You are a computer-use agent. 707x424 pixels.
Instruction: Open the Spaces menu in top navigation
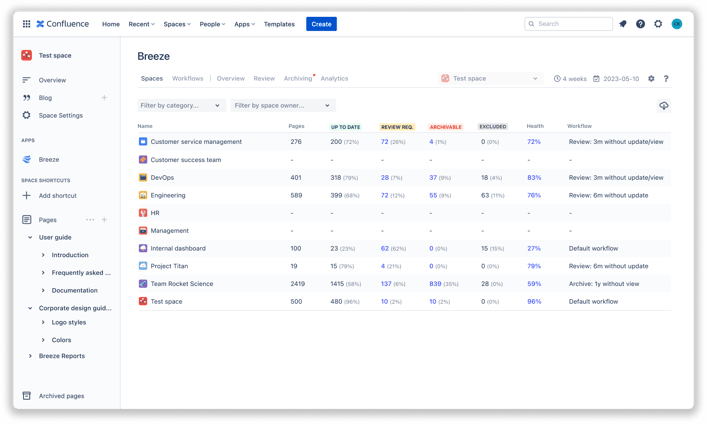[177, 24]
